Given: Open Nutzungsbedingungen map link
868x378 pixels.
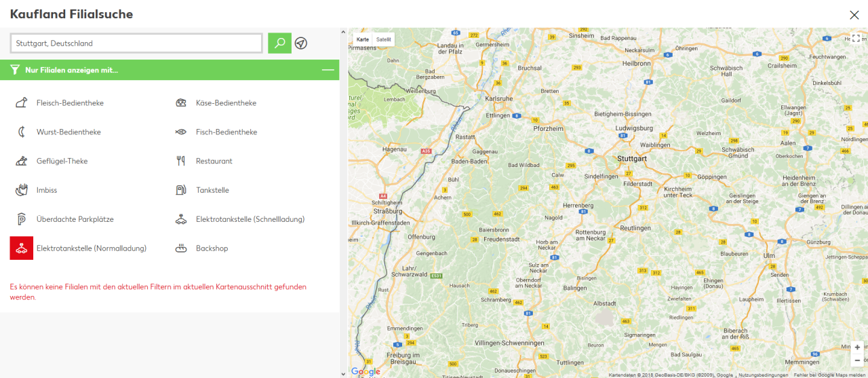Looking at the screenshot, I should (763, 375).
